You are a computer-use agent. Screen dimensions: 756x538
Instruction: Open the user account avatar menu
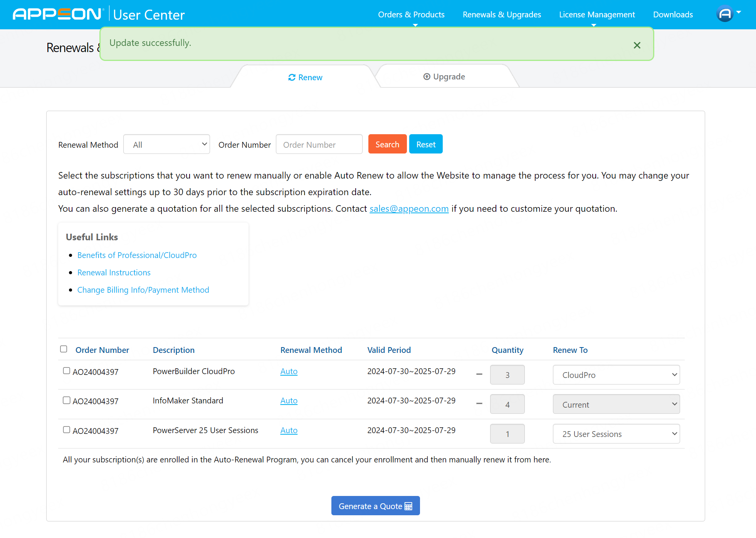[724, 14]
